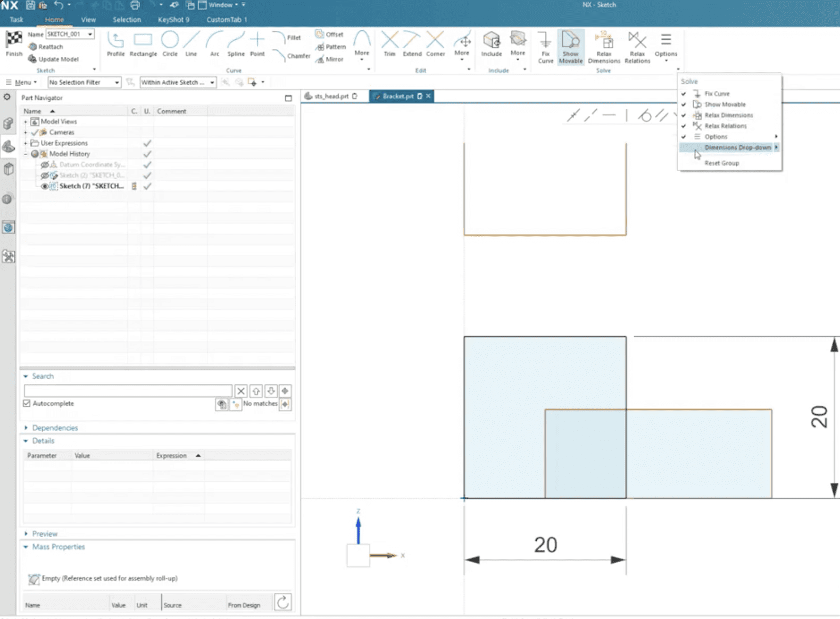Refresh mass properties with circular arrow

(283, 602)
